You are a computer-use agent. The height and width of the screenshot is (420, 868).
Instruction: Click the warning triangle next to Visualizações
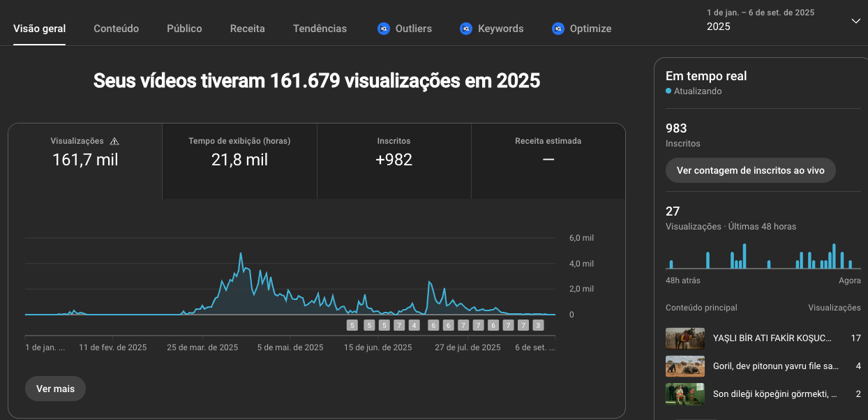[x=114, y=141]
